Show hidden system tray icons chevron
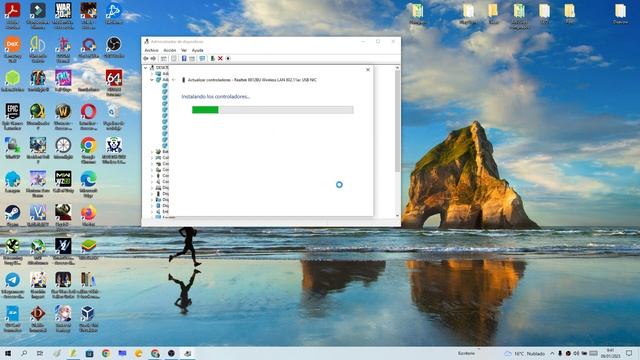 pos(552,353)
